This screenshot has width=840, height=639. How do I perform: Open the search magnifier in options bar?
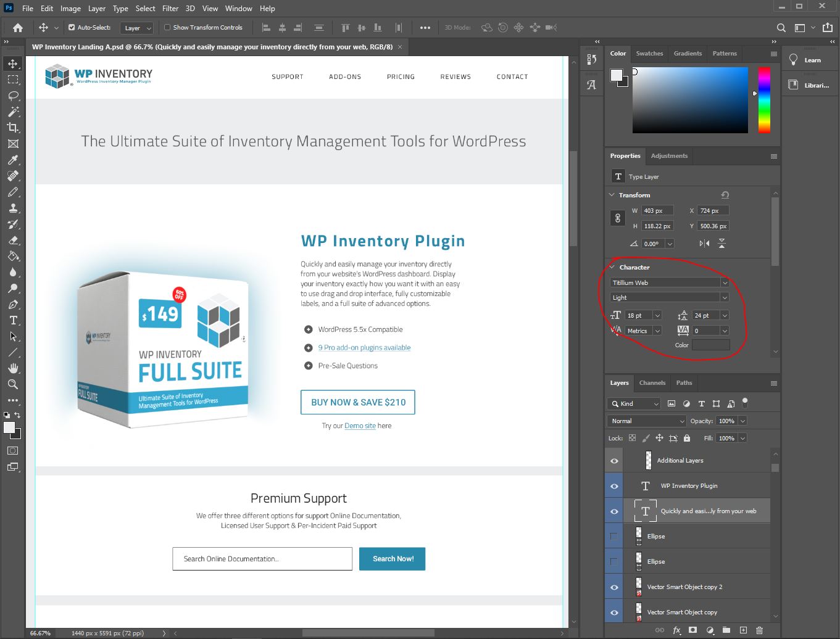coord(781,28)
